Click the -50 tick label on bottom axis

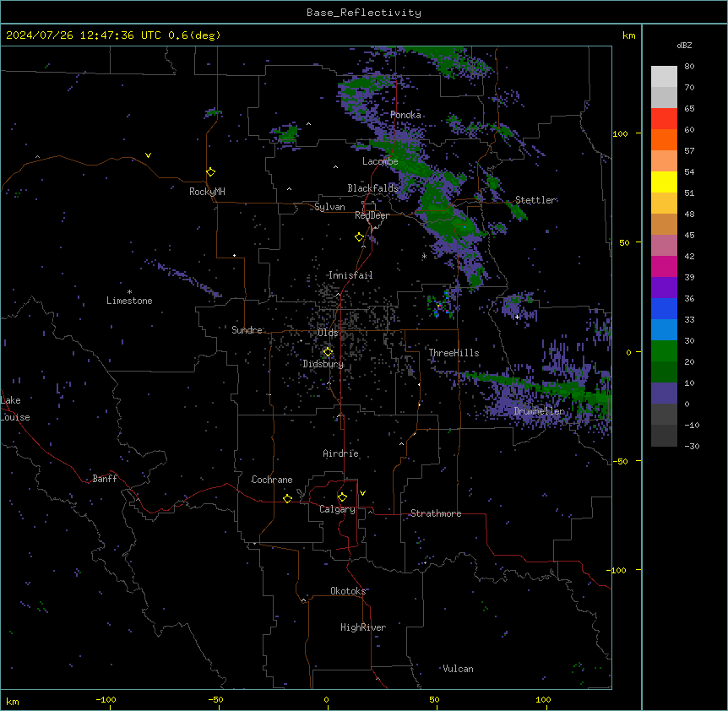pyautogui.click(x=215, y=699)
